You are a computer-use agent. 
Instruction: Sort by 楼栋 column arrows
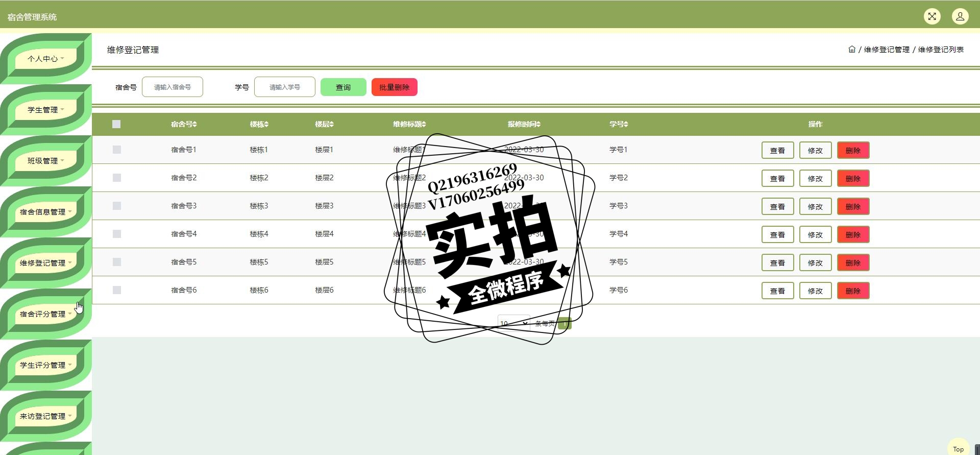266,124
